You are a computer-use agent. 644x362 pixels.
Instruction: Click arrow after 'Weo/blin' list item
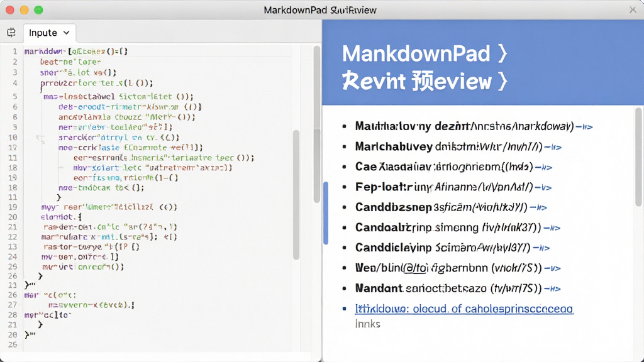(x=552, y=268)
